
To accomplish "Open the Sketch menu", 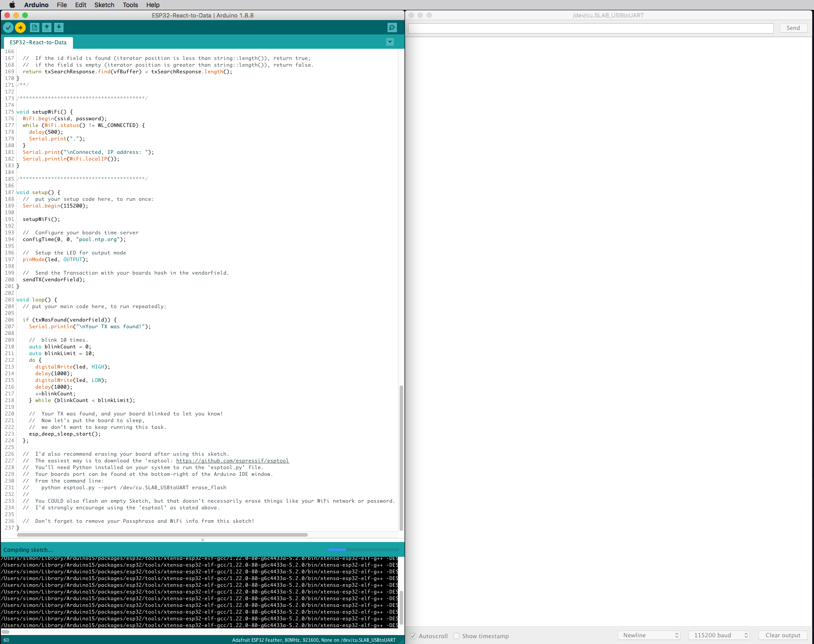I will tap(104, 5).
